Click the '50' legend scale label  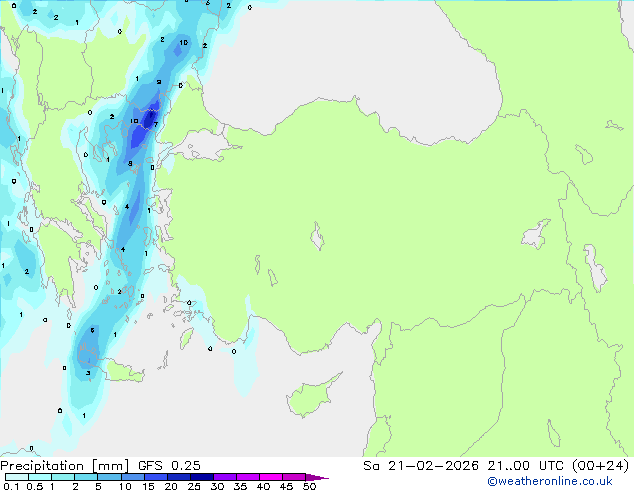[x=309, y=486]
